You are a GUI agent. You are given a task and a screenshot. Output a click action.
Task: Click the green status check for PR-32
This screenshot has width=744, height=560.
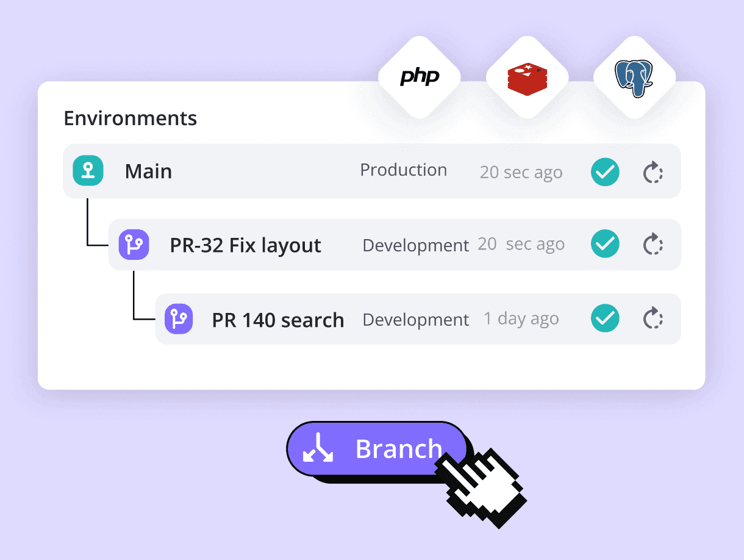tap(605, 245)
